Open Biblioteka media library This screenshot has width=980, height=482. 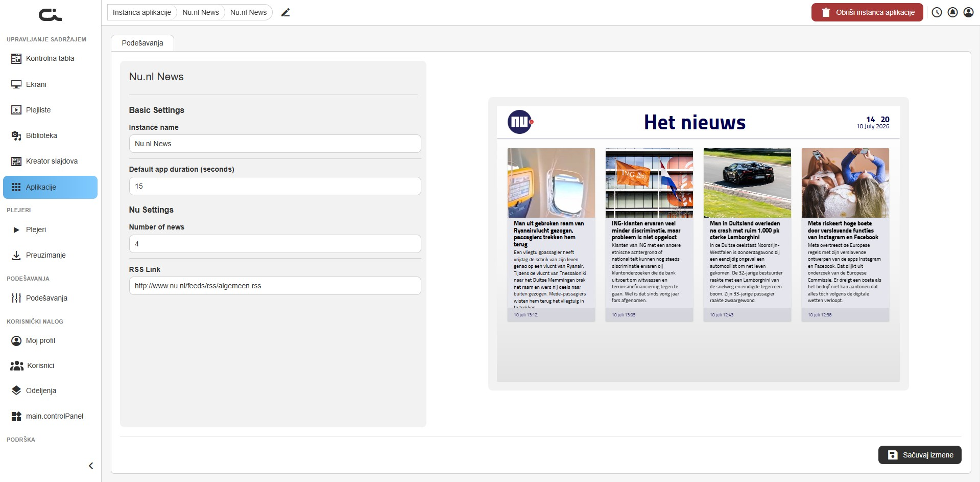point(50,135)
